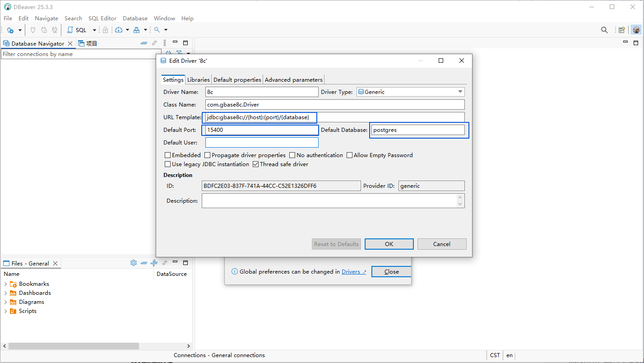
Task: Click the DBeaver perspective beaver icon
Action: [636, 30]
